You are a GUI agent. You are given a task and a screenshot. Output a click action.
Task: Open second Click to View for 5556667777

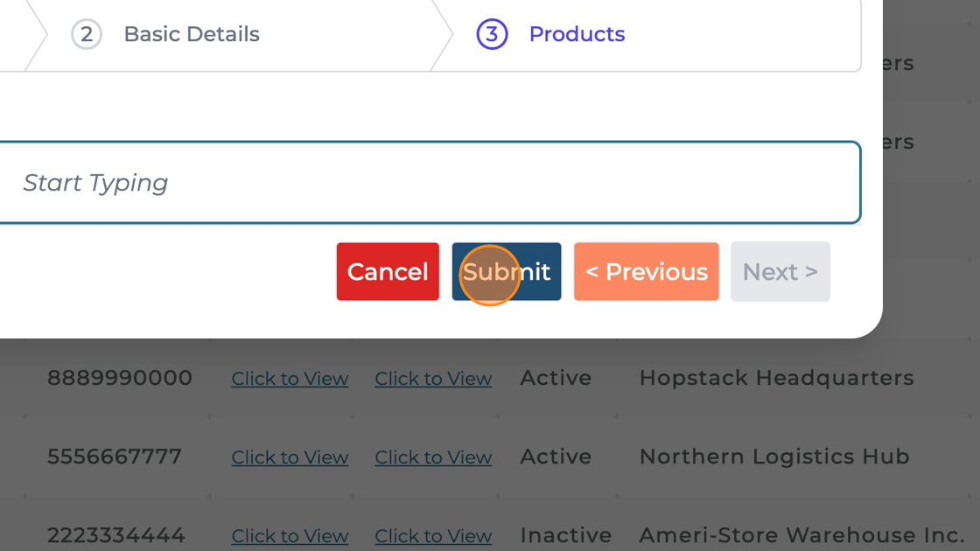[433, 457]
